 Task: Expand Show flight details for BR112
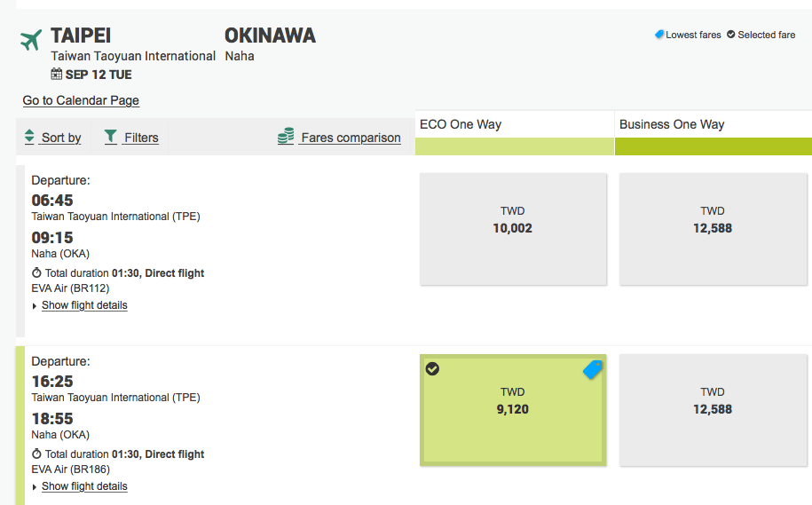point(84,305)
